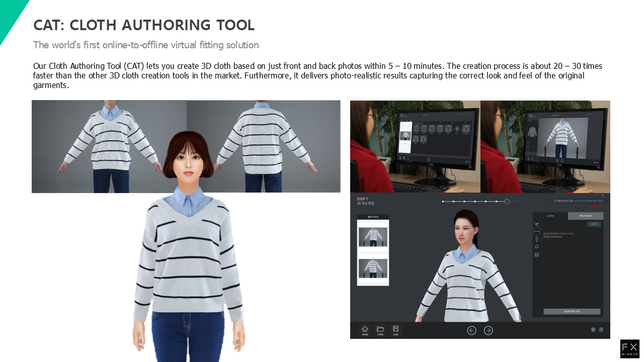Open settings gear in bottom-right of app
This screenshot has width=644, height=362.
pos(593,330)
